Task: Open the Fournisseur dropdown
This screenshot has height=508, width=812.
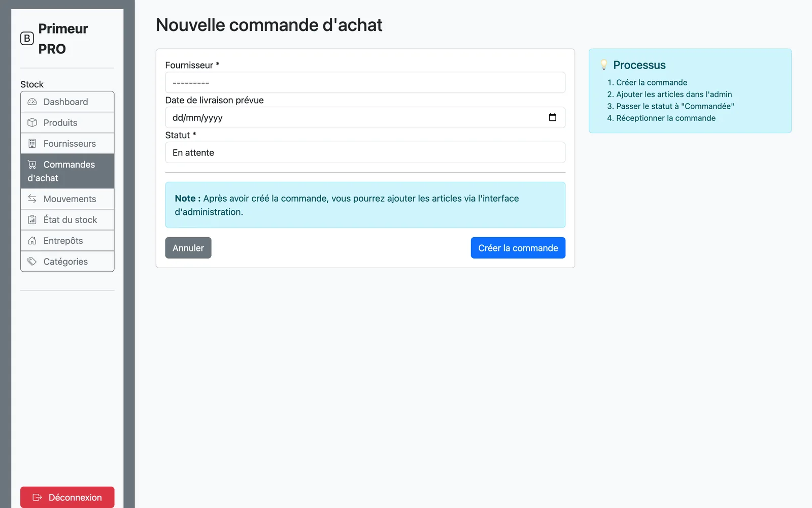Action: pyautogui.click(x=365, y=82)
